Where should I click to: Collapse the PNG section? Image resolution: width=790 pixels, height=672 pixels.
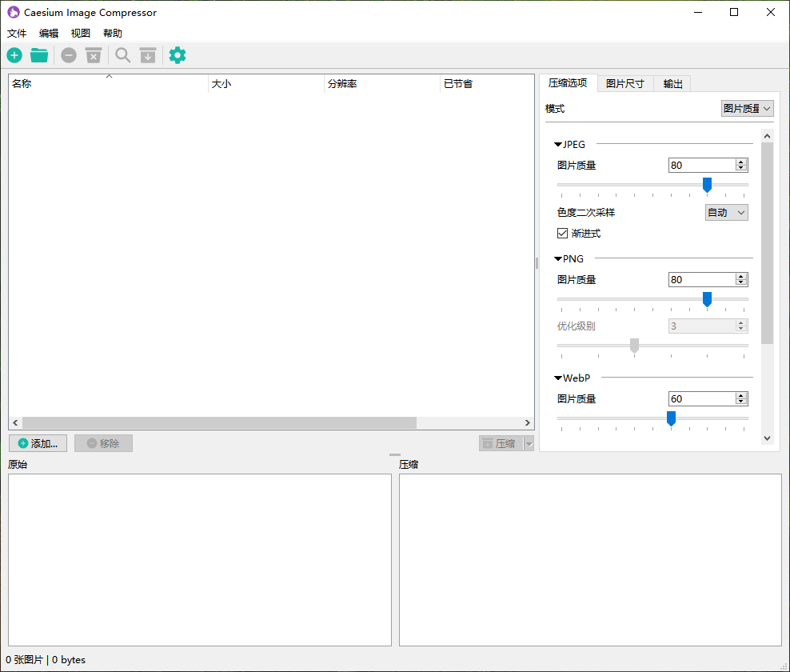[558, 259]
